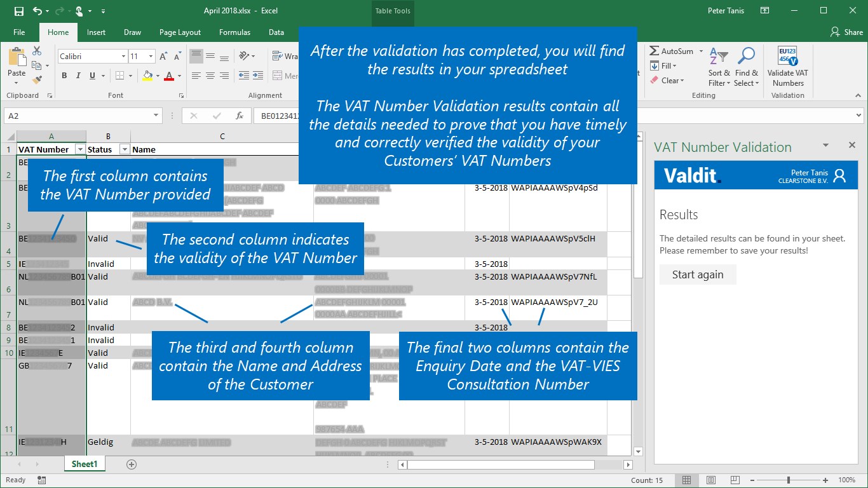Apply cell borders

click(x=119, y=76)
